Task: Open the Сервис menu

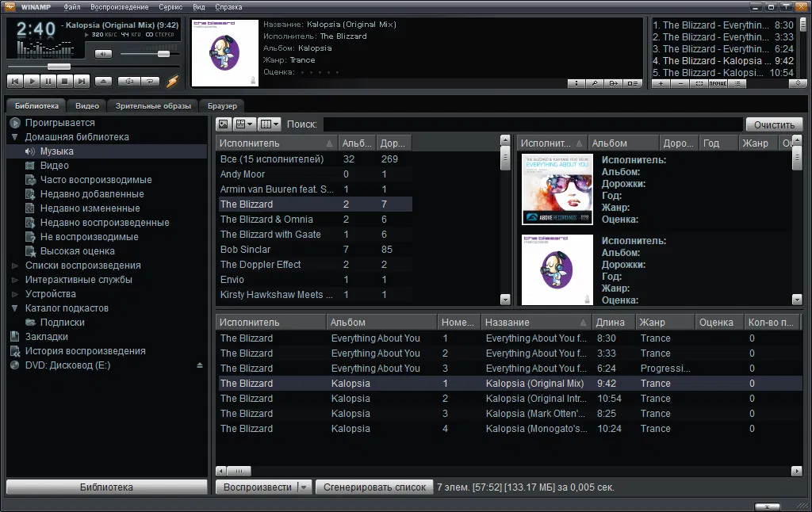Action: tap(170, 7)
